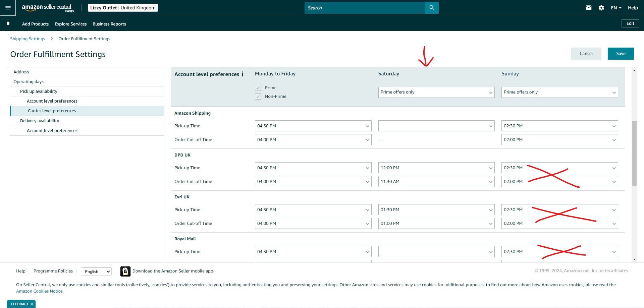Screen dimensions: 644x308
Task: Click the scrollbar up arrow
Action: coord(634,70)
